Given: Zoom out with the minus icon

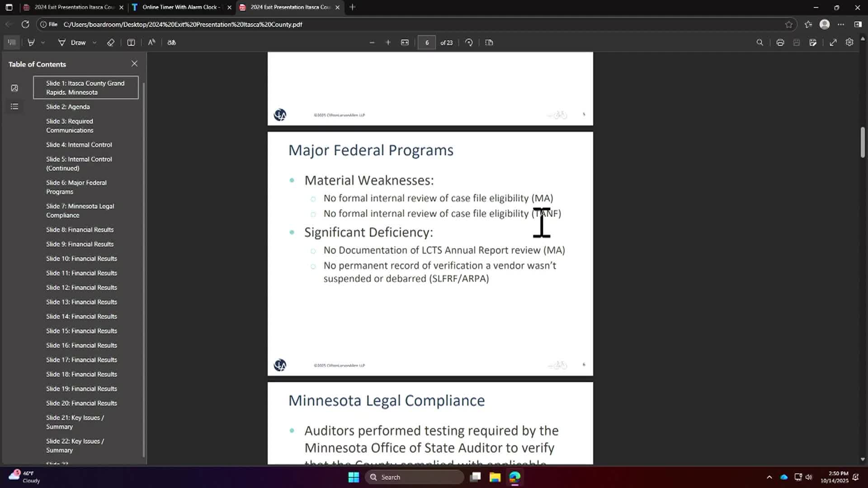Looking at the screenshot, I should pyautogui.click(x=372, y=42).
